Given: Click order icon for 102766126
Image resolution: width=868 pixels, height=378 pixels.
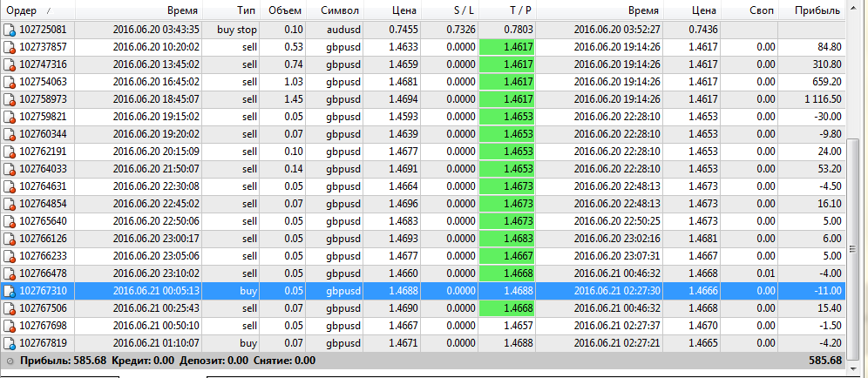Looking at the screenshot, I should (x=10, y=239).
